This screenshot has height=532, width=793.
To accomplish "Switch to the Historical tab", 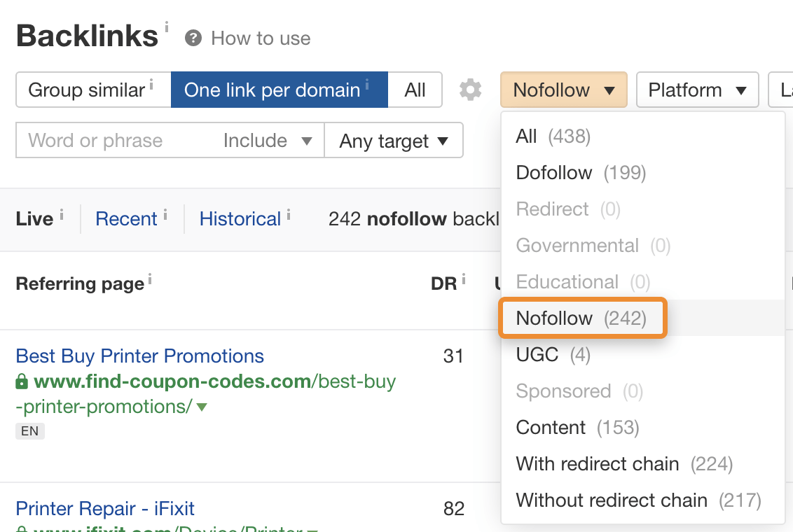I will [240, 219].
